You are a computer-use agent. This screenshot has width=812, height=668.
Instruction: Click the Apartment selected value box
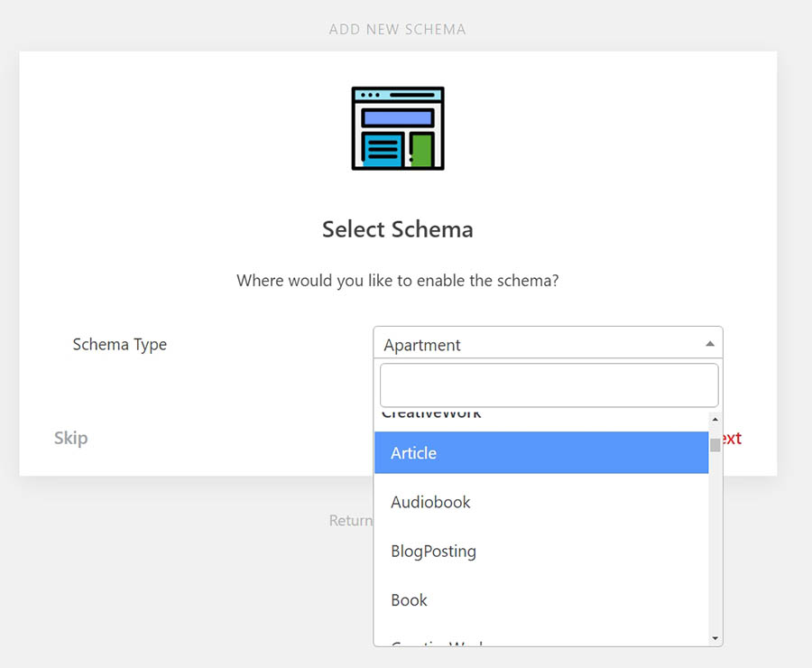click(538, 344)
